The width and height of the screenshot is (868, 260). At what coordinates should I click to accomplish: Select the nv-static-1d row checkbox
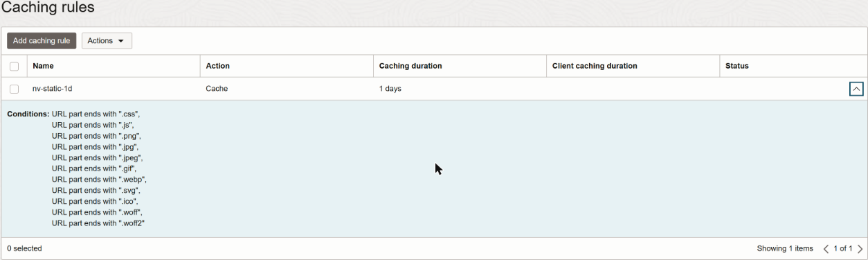tap(14, 89)
